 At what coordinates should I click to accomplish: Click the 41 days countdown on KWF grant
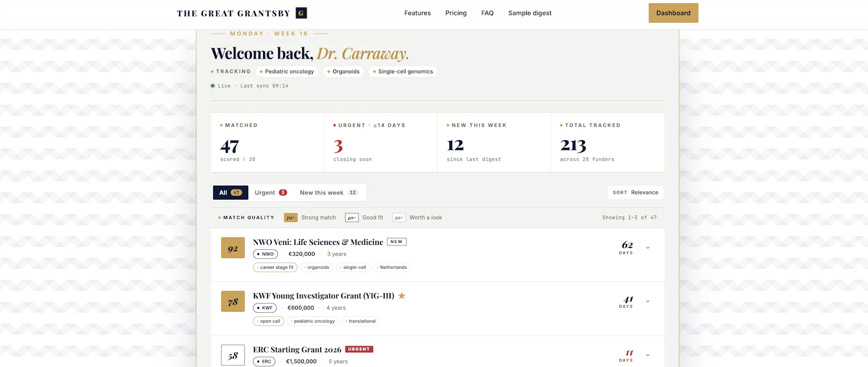[x=627, y=301]
